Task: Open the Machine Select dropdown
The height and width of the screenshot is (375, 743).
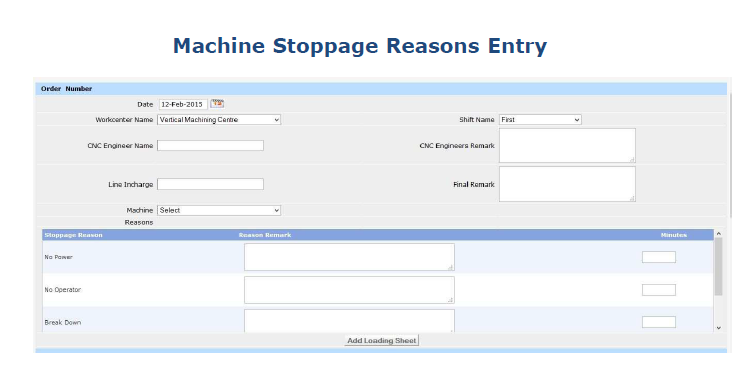Action: [x=219, y=210]
